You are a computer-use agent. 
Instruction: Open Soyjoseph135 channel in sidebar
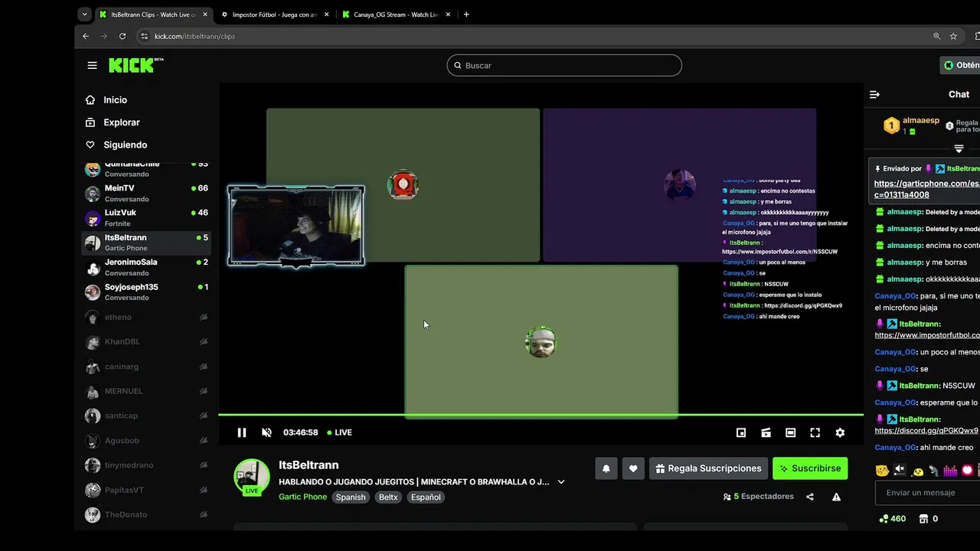click(146, 292)
